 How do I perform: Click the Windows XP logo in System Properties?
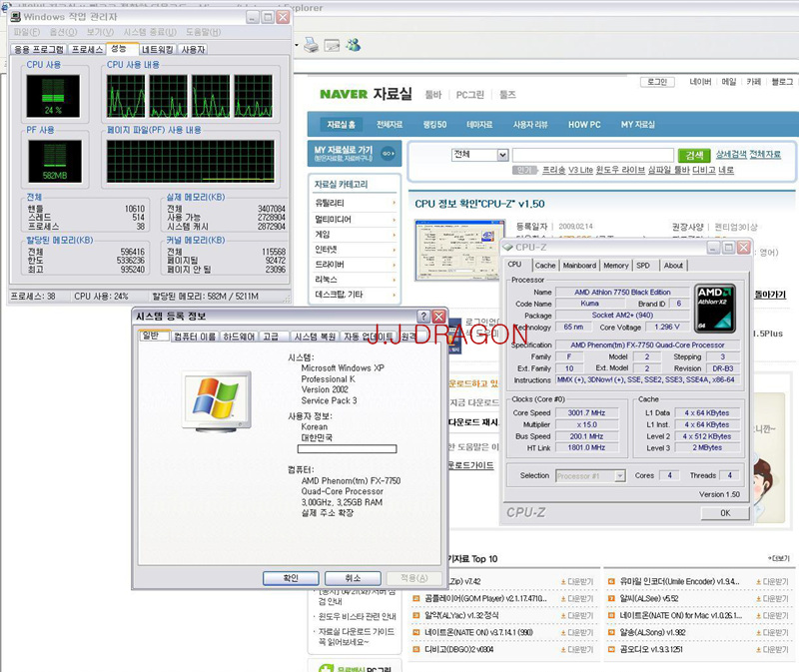[217, 402]
